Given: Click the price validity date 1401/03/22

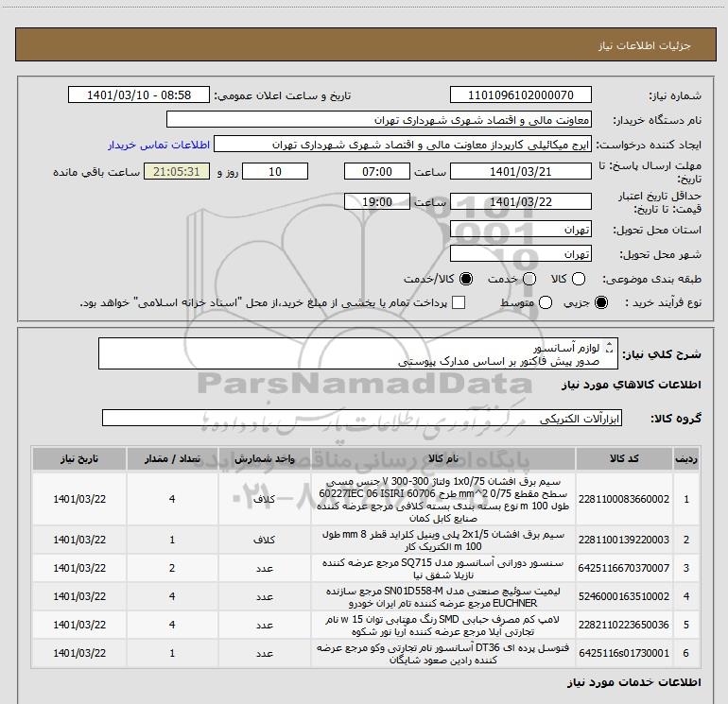Looking at the screenshot, I should (520, 201).
